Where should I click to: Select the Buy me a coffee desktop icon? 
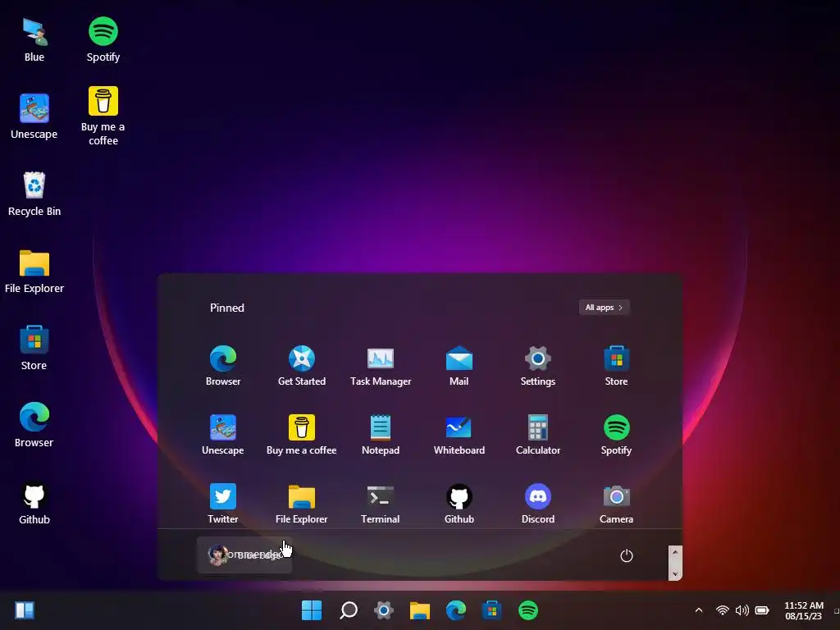(x=103, y=116)
